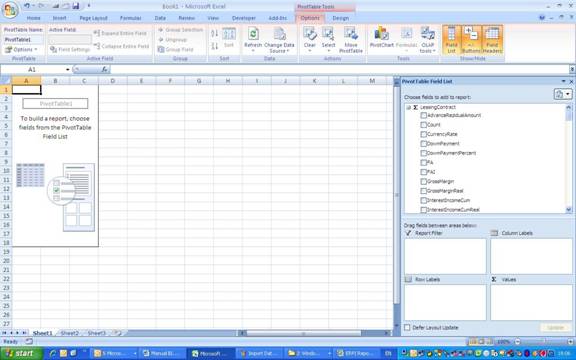Viewport: 576px width, 360px height.
Task: Check the AdvanceResidualAmount field
Action: [x=424, y=115]
